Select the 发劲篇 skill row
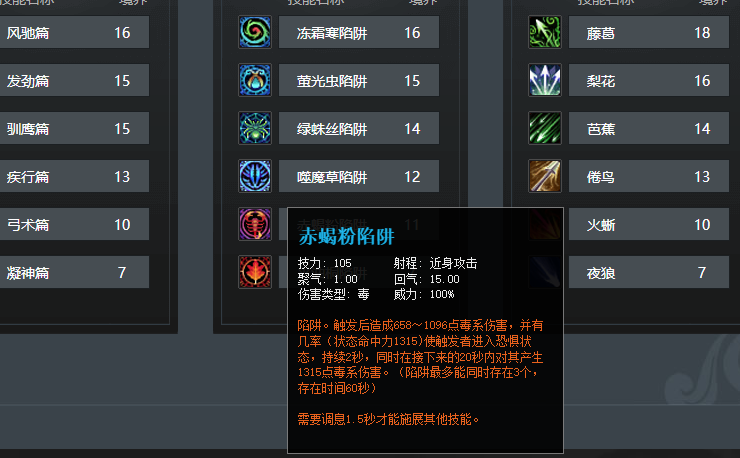This screenshot has height=458, width=740. coord(75,80)
